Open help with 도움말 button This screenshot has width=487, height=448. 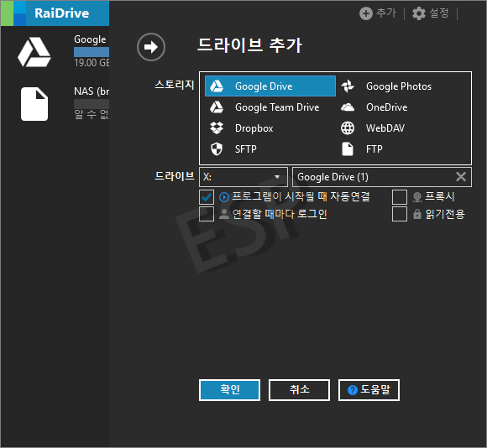tap(369, 389)
